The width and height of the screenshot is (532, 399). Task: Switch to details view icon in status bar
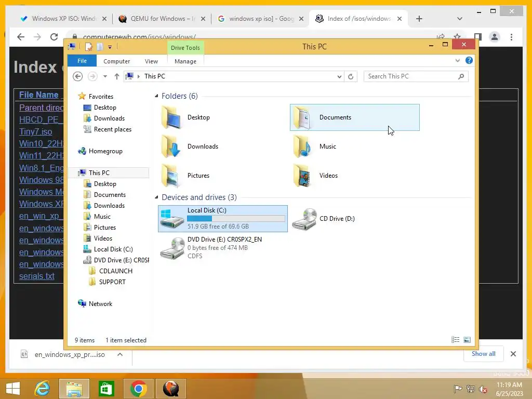coord(455,340)
